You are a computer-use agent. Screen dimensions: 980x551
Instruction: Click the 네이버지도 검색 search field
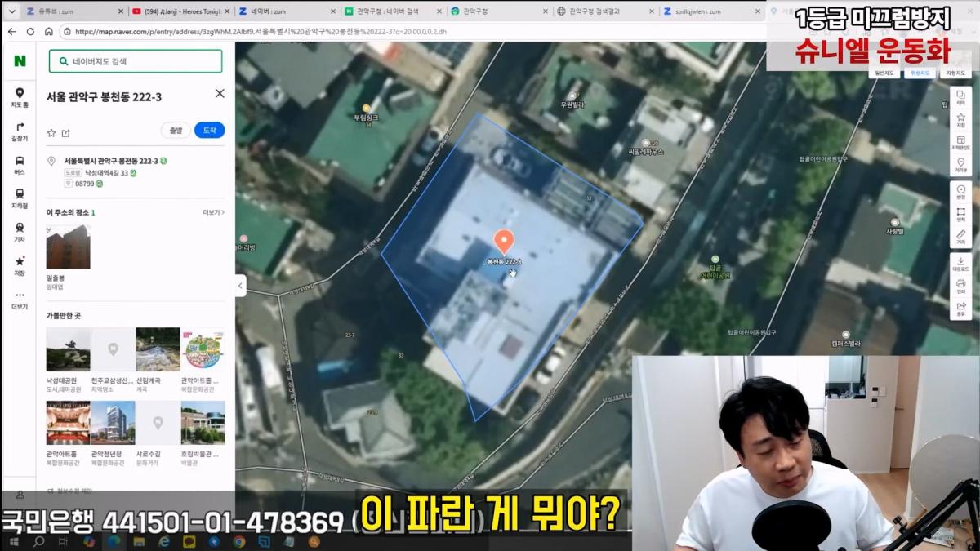(x=136, y=61)
